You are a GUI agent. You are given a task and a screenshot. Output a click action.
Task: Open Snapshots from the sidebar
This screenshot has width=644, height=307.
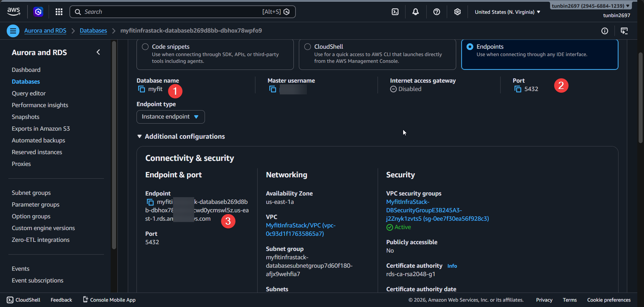[x=25, y=117]
